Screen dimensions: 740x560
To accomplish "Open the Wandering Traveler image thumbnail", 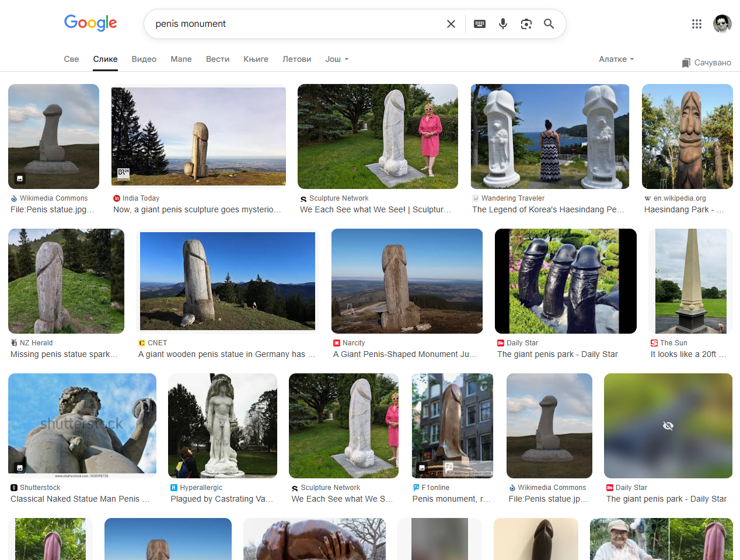I will coord(550,136).
